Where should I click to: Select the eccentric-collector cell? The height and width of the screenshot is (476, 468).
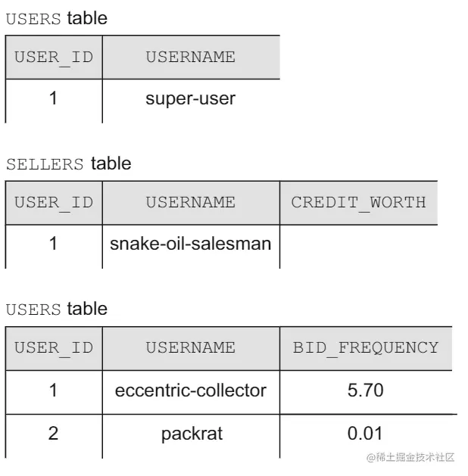(x=191, y=392)
